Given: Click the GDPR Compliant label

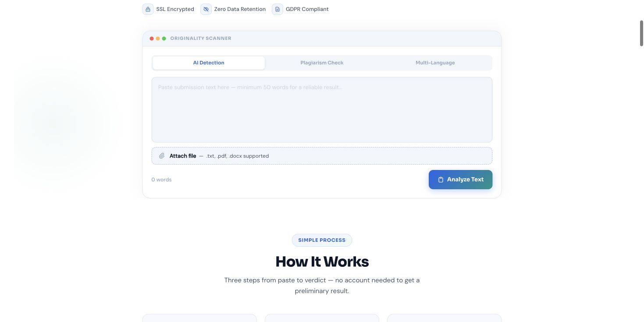Looking at the screenshot, I should (307, 9).
